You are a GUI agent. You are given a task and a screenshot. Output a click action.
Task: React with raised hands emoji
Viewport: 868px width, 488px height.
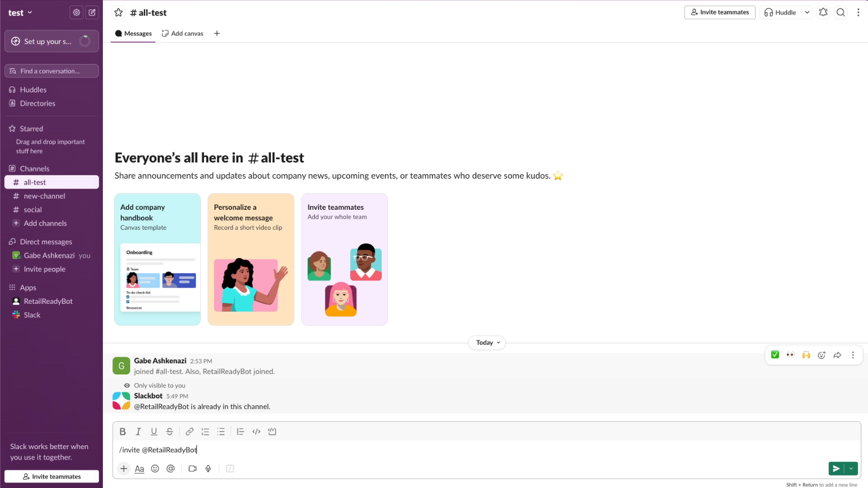tap(806, 355)
